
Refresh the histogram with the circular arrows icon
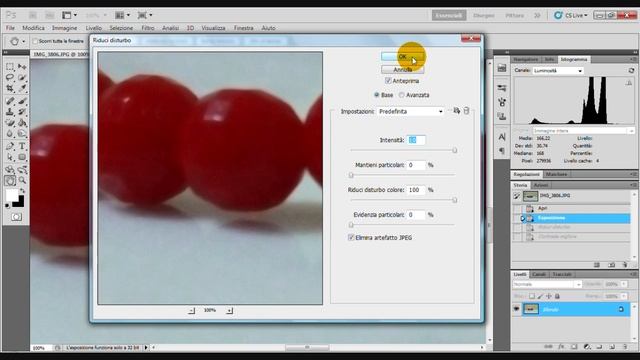pyautogui.click(x=631, y=71)
